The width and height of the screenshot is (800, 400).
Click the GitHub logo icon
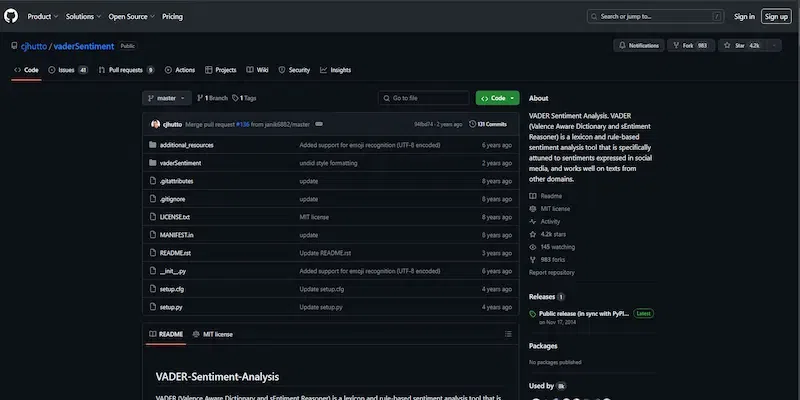point(11,16)
